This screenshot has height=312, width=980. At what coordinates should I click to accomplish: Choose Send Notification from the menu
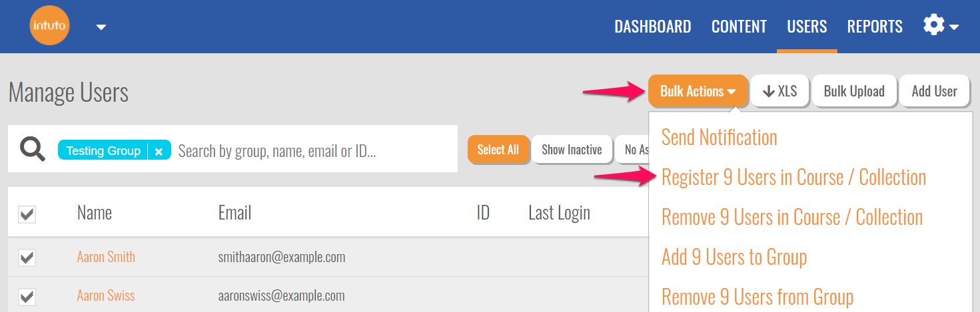(x=719, y=138)
